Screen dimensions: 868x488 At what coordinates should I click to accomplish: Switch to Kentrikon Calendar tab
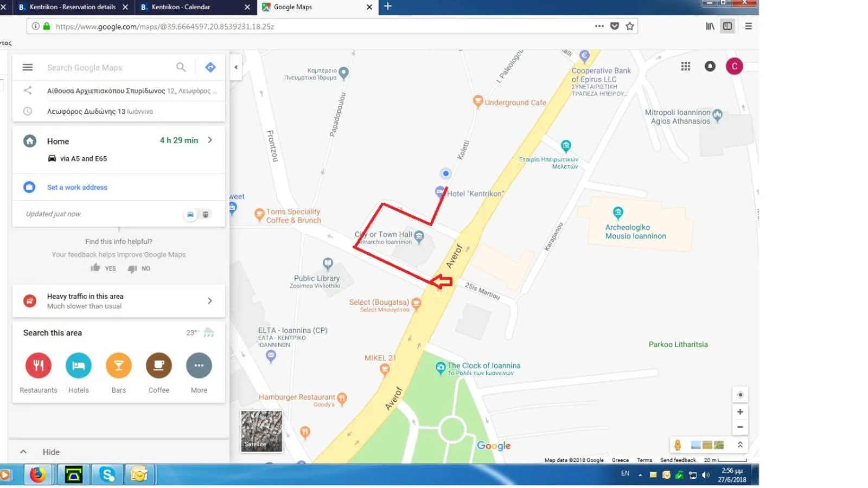coord(181,7)
